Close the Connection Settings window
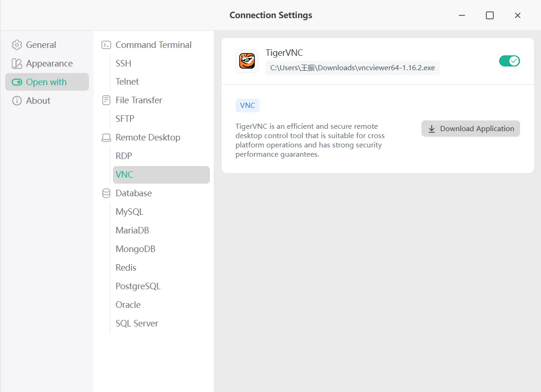 tap(518, 15)
